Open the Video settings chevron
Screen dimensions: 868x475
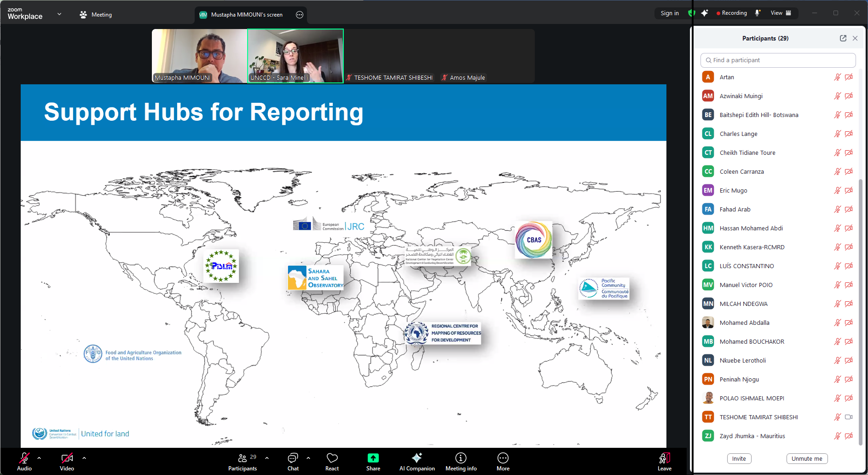pos(84,457)
